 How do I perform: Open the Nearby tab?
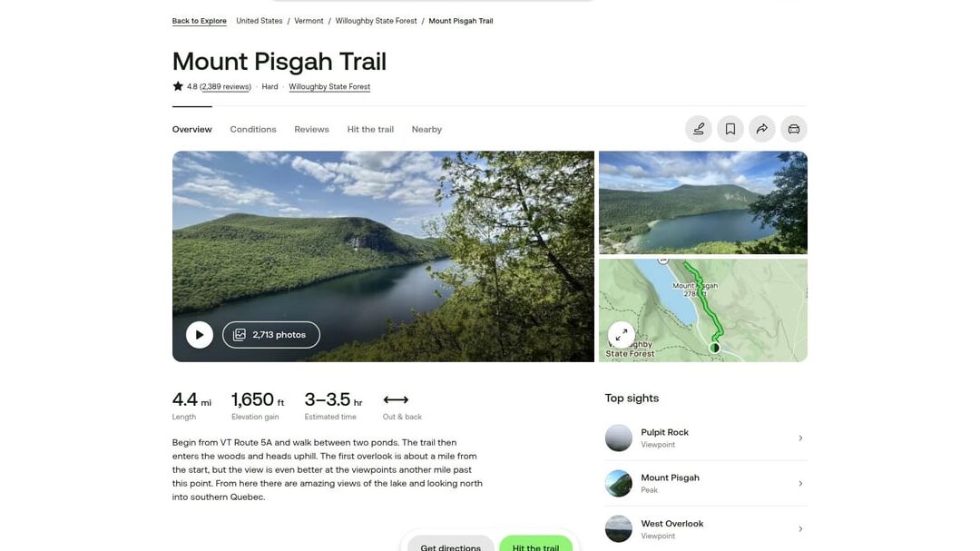426,130
